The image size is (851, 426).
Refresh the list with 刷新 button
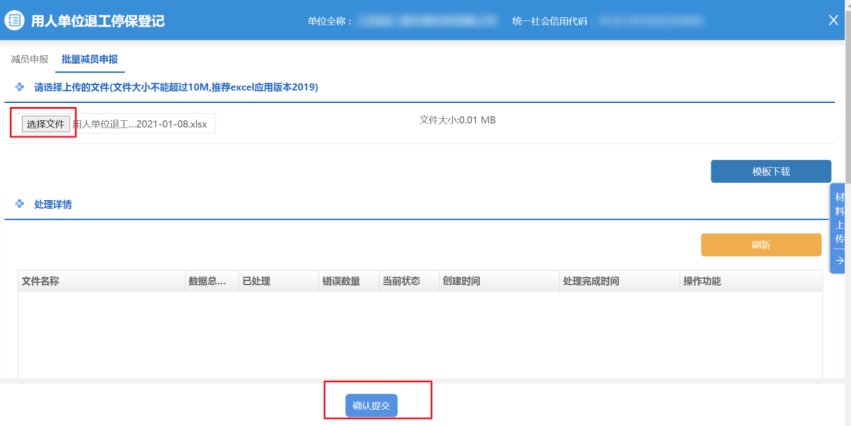click(760, 245)
